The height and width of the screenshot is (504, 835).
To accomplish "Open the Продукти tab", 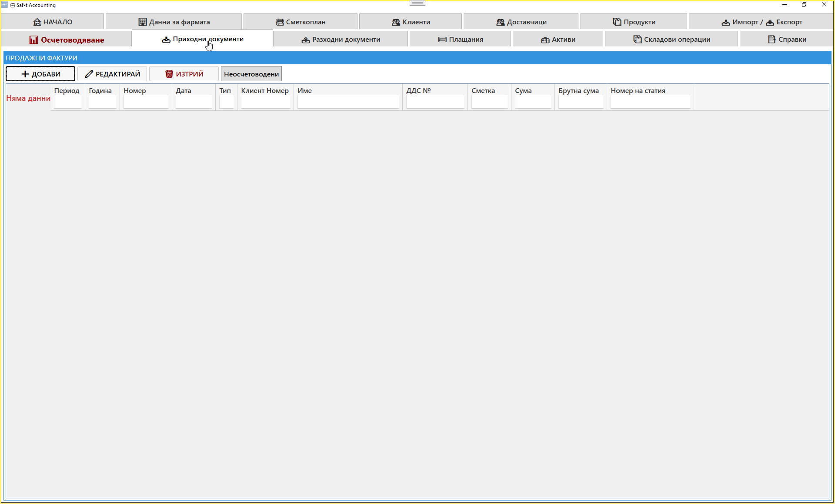I will click(634, 22).
